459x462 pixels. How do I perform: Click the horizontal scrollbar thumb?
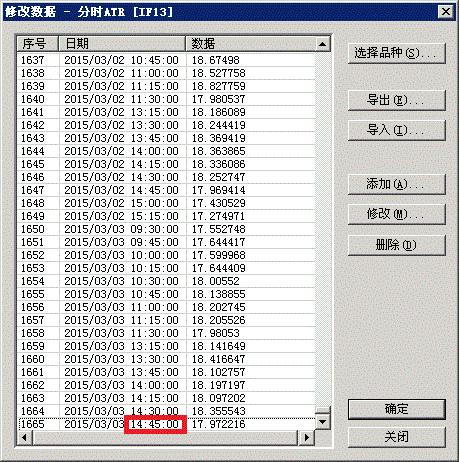coord(165,437)
